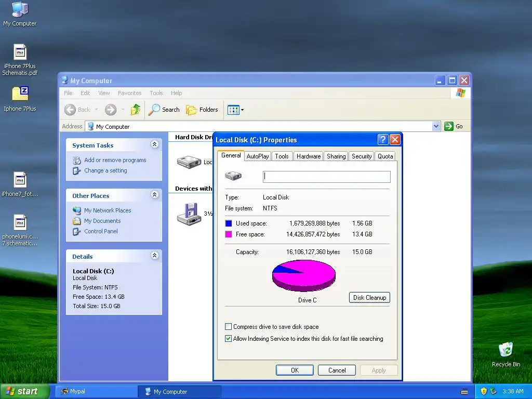Screen dimensions: 532x399
Task: Select the Local Disk hard drive icon
Action: pos(189,162)
